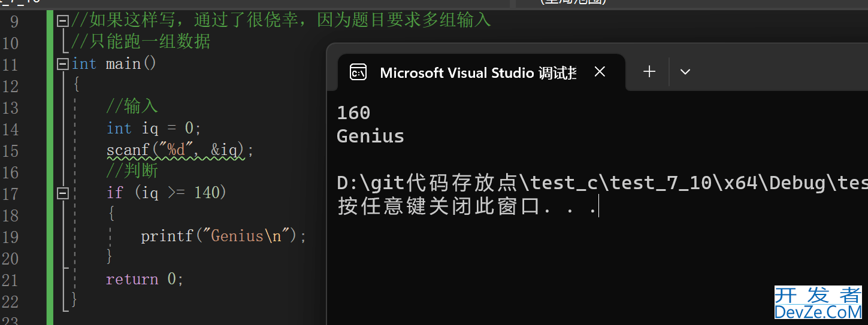Click the 'int iq = 0;' declaration

(x=154, y=129)
